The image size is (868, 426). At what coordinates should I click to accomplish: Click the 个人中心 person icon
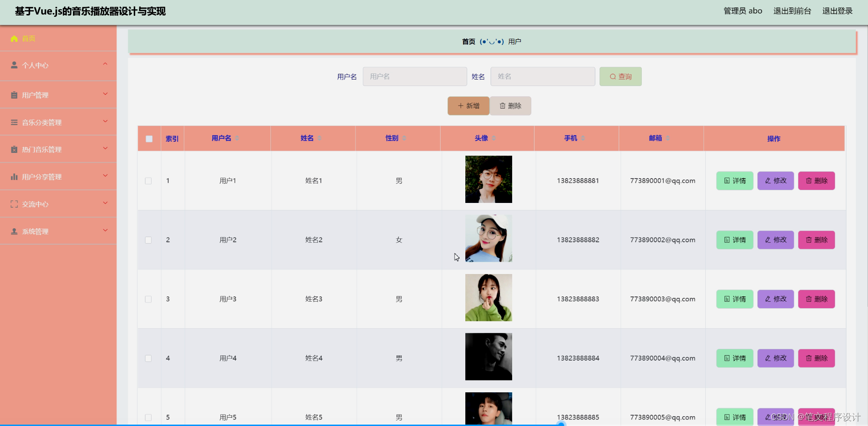(x=14, y=65)
